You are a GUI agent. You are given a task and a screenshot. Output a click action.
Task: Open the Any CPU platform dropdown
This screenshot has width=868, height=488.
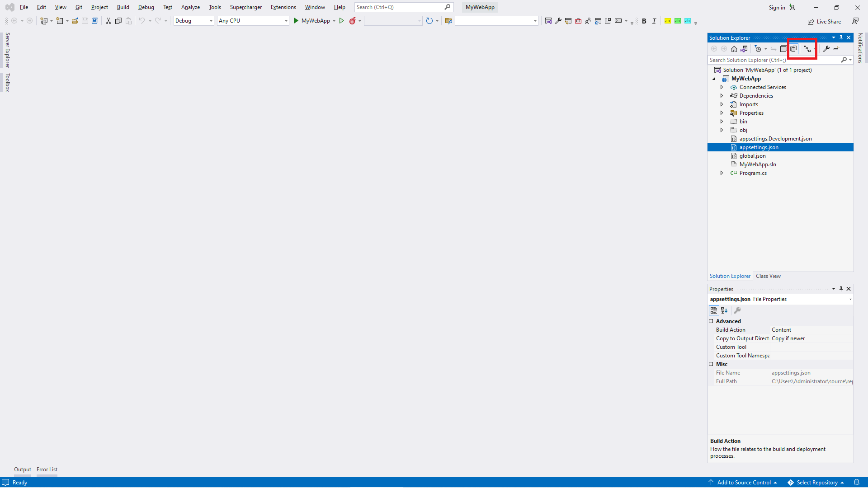point(253,21)
